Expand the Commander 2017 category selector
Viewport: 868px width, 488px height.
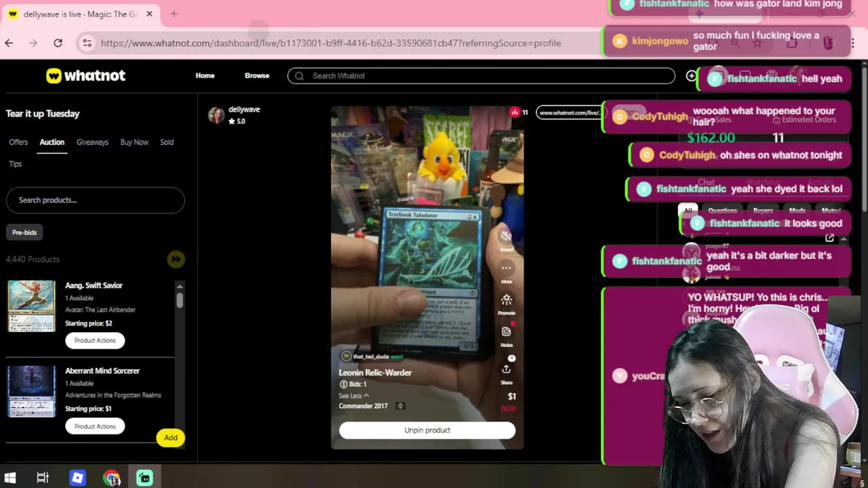(x=400, y=406)
